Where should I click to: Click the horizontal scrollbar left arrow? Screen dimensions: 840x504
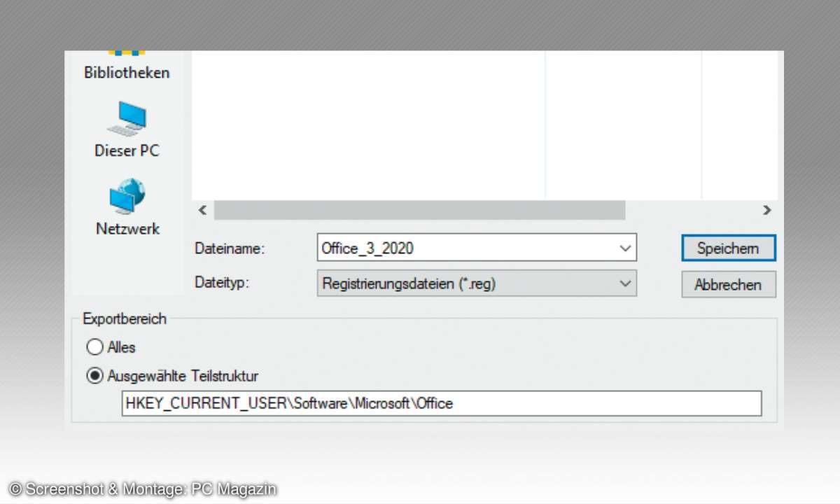tap(202, 210)
